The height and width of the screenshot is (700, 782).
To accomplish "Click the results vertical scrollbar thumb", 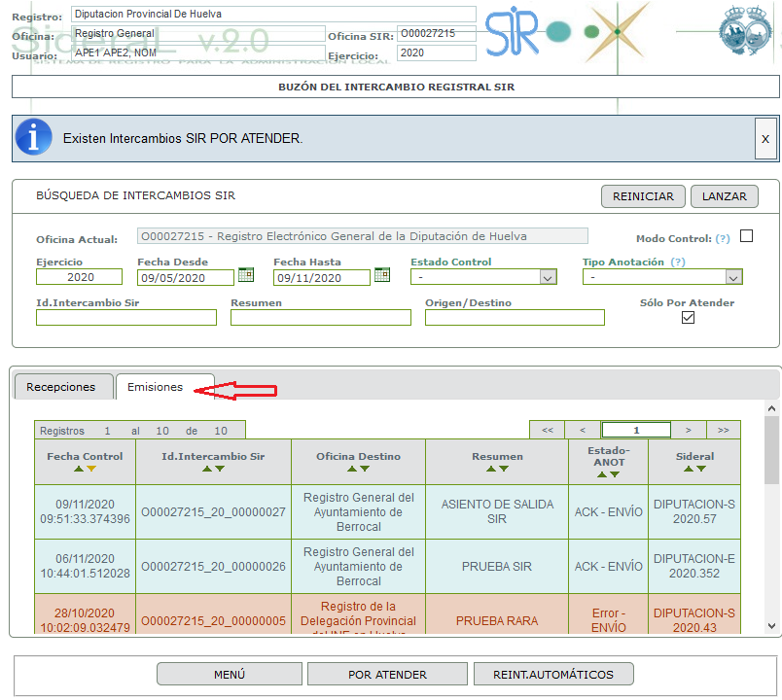I will [x=771, y=450].
